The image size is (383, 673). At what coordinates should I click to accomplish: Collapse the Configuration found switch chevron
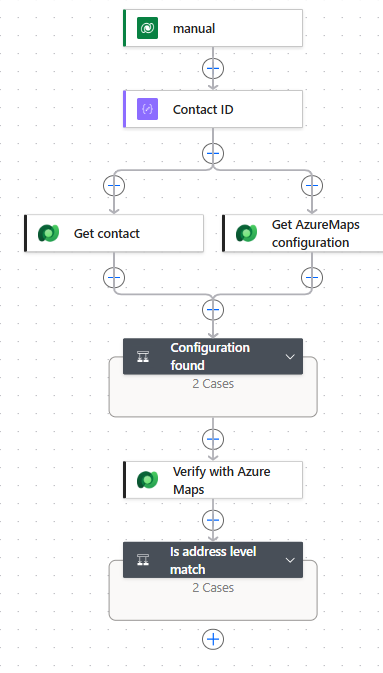point(290,357)
